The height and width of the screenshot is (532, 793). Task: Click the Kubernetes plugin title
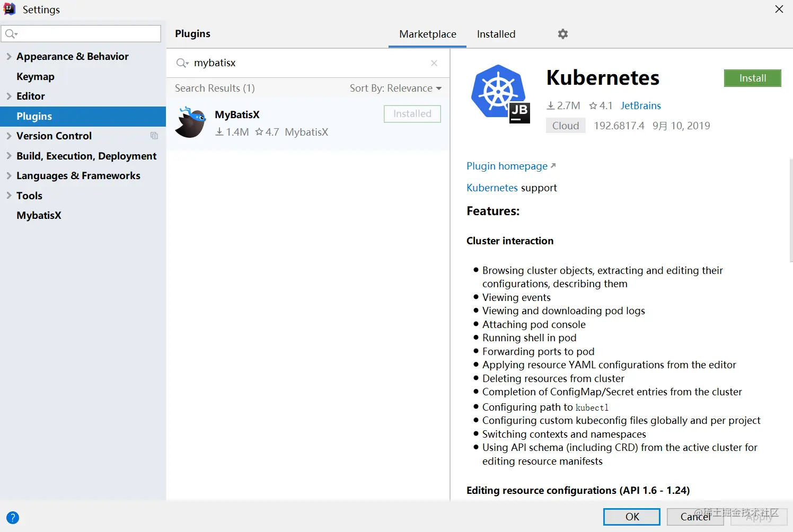pyautogui.click(x=603, y=78)
